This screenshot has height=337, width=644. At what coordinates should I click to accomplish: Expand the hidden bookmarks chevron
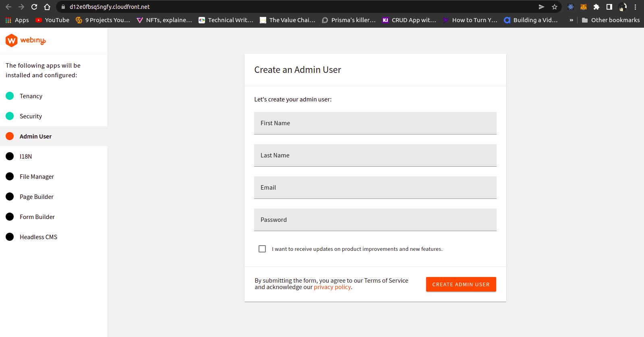571,20
